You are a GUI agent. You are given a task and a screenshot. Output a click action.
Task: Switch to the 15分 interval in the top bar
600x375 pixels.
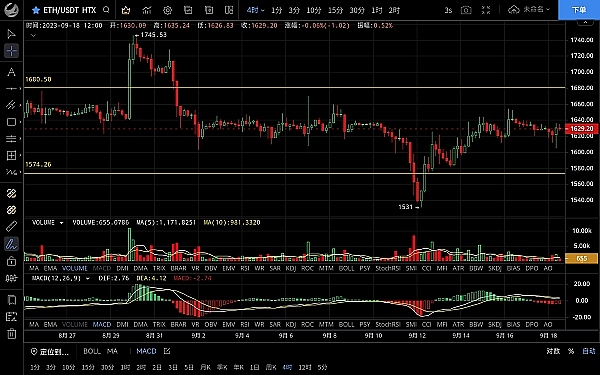[335, 10]
